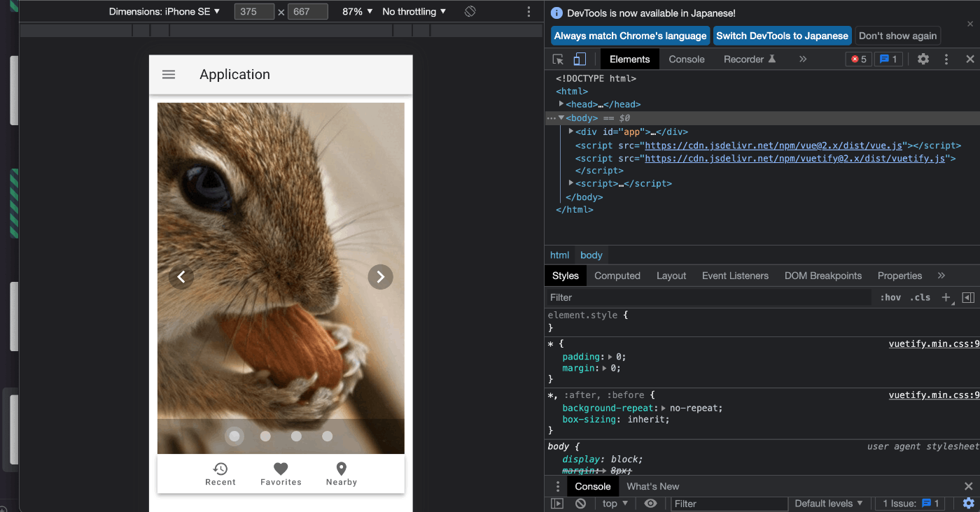
Task: Create a live expression eye icon
Action: click(650, 504)
